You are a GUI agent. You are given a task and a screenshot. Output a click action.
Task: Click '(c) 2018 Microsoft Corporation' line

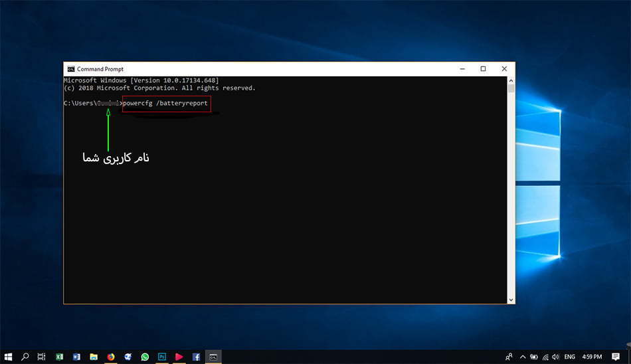(x=159, y=88)
